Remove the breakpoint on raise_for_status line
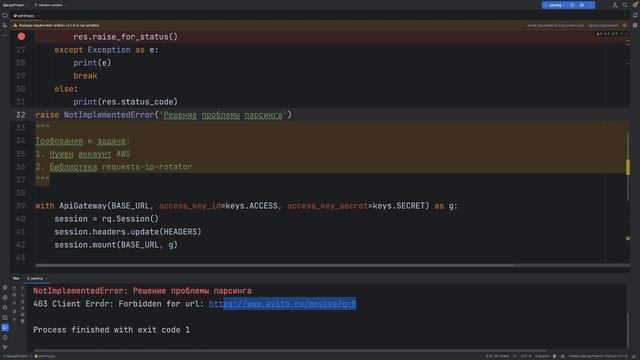Screen dimensions: 640x360 (21, 37)
